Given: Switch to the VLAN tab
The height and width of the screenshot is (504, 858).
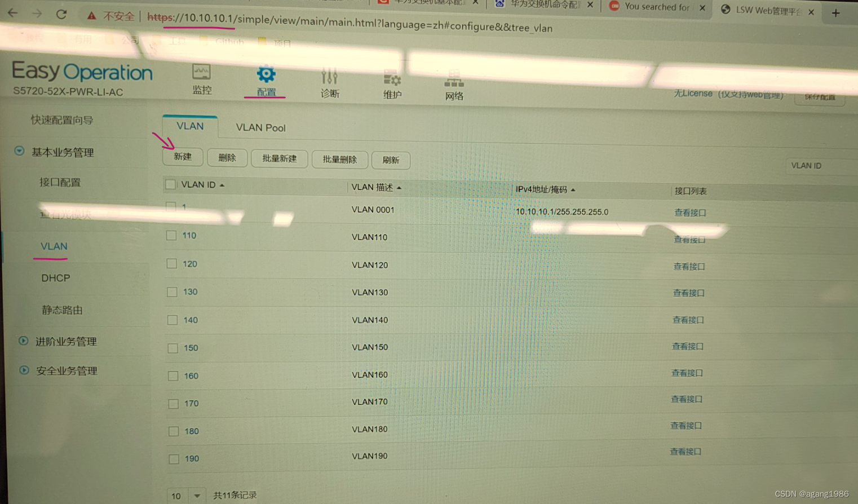Looking at the screenshot, I should (190, 126).
